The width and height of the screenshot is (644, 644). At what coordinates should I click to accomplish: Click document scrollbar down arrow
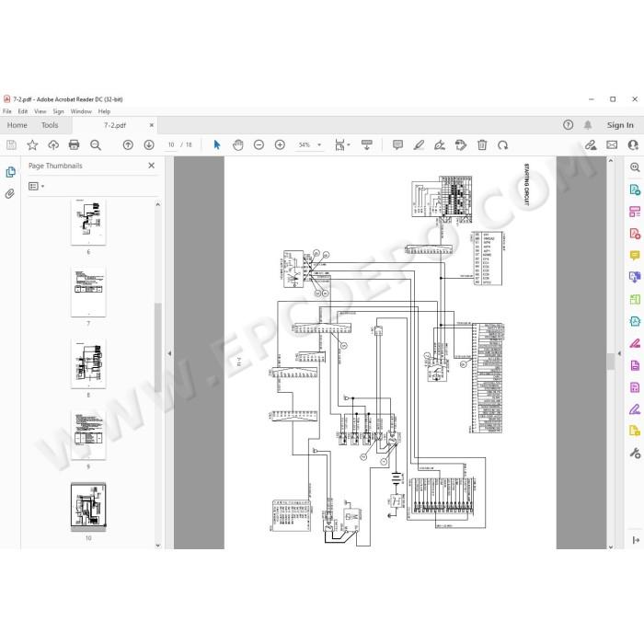point(611,546)
